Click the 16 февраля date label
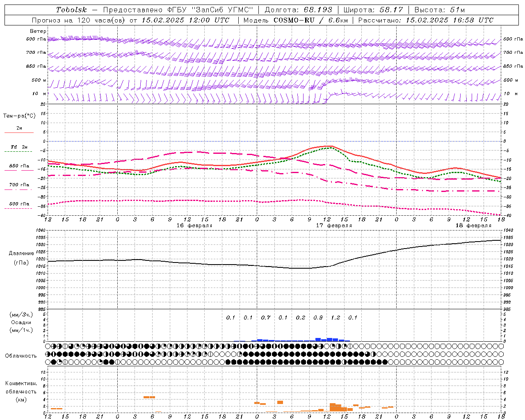This screenshot has width=525, height=420. pos(194,226)
